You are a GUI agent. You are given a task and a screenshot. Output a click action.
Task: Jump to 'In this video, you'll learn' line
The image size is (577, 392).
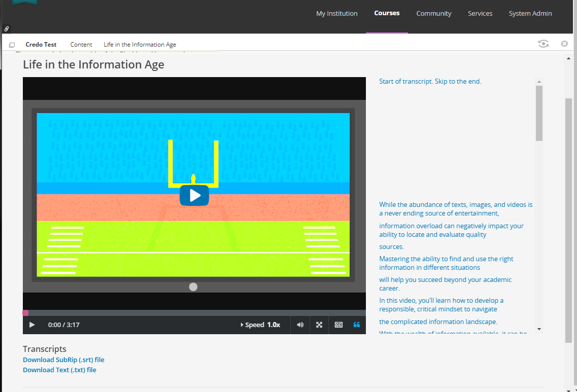441,305
